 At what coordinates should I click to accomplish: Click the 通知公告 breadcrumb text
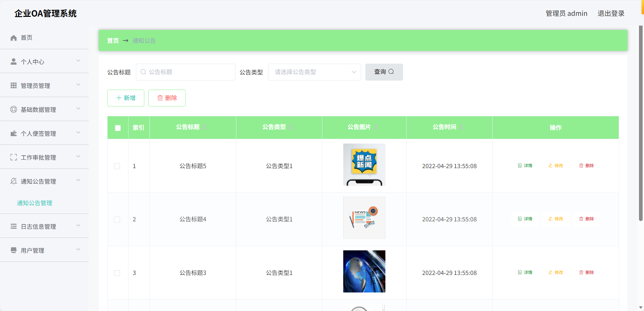[144, 41]
